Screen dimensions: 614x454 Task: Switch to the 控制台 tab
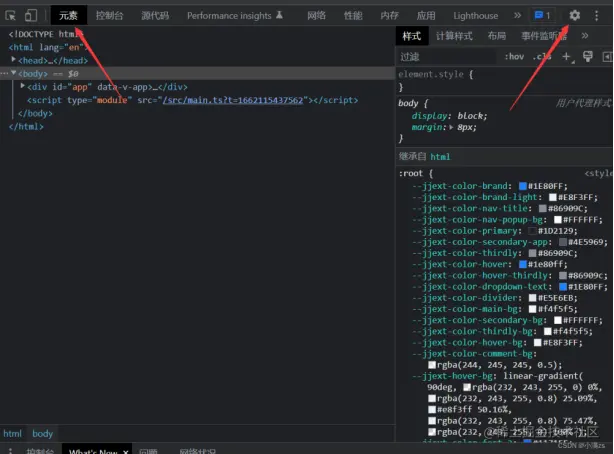[109, 16]
